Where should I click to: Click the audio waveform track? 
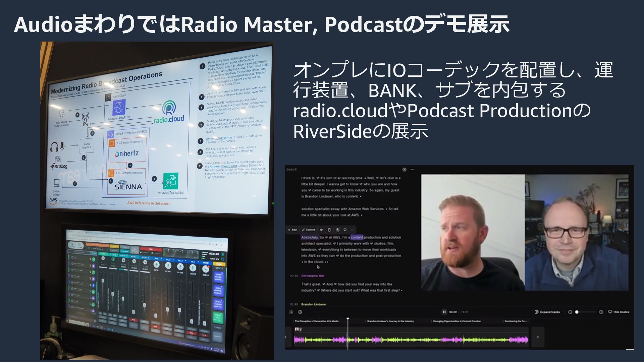pos(411,340)
